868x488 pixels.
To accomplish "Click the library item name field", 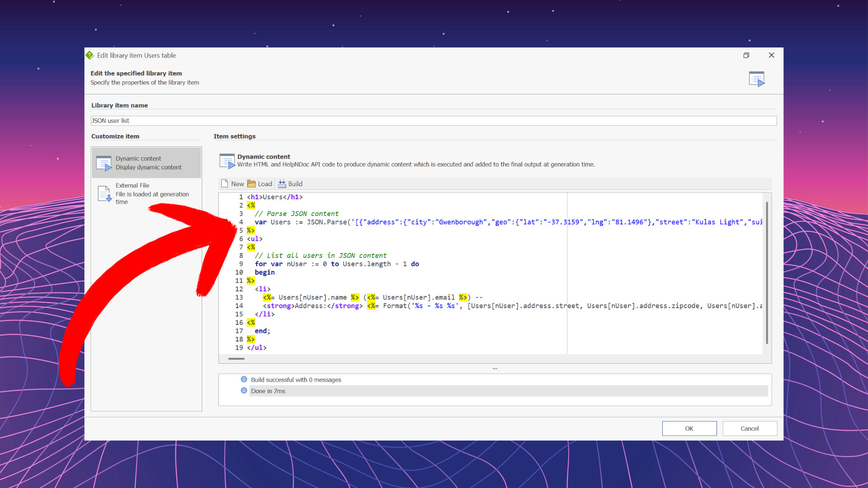I will pyautogui.click(x=434, y=121).
